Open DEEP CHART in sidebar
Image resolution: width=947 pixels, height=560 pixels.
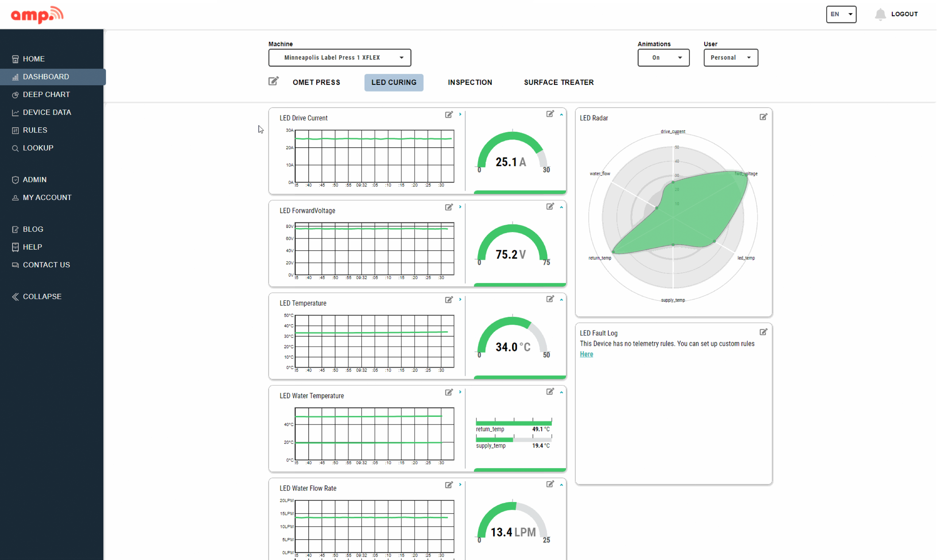46,94
